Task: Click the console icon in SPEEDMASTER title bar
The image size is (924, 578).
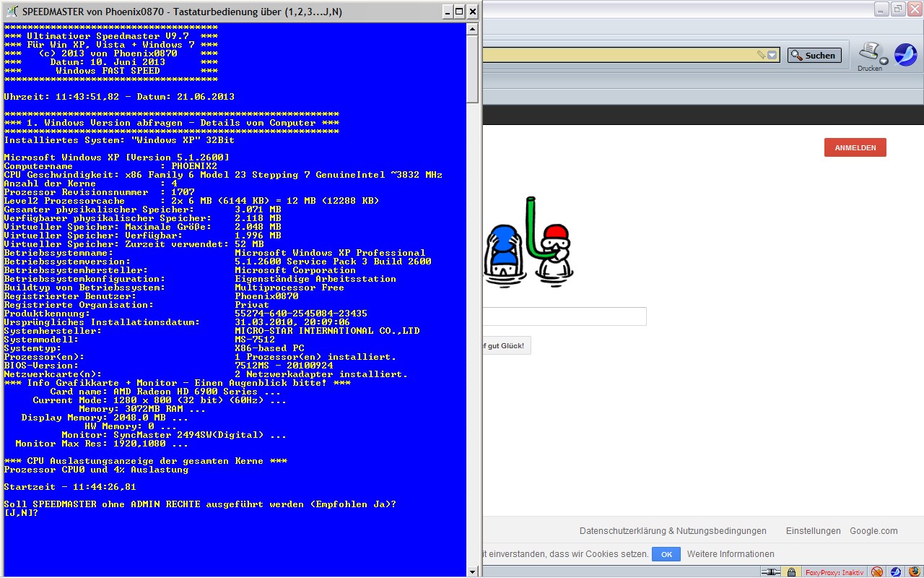Action: (12, 12)
